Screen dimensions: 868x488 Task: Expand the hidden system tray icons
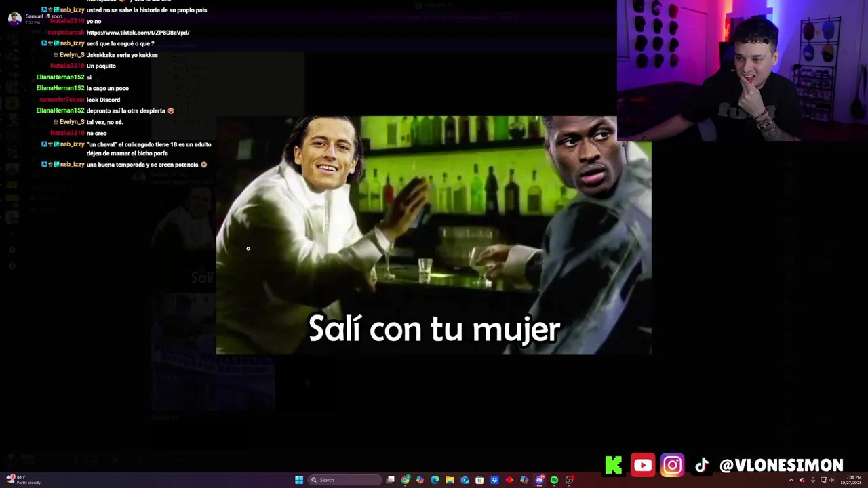pos(791,480)
